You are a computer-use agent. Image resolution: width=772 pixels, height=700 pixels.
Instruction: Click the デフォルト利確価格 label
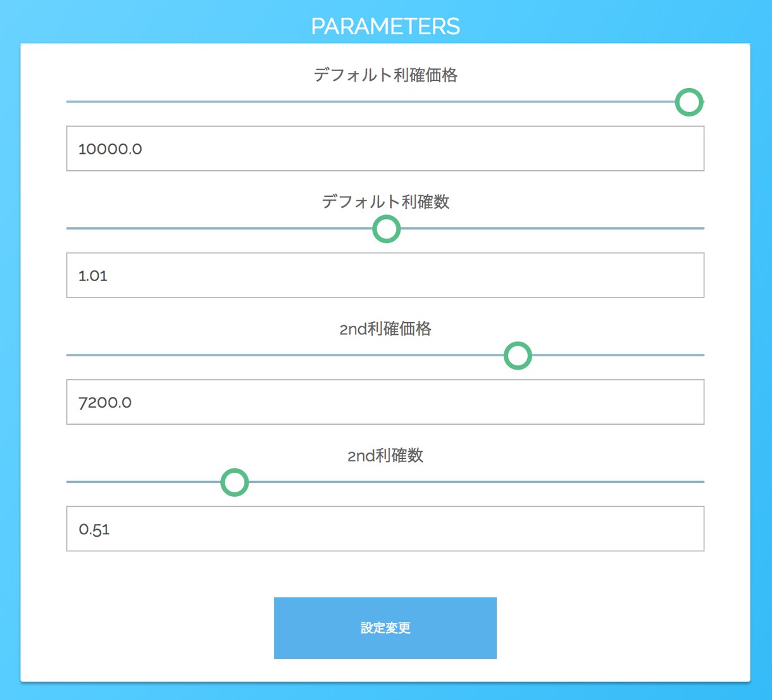click(x=385, y=75)
